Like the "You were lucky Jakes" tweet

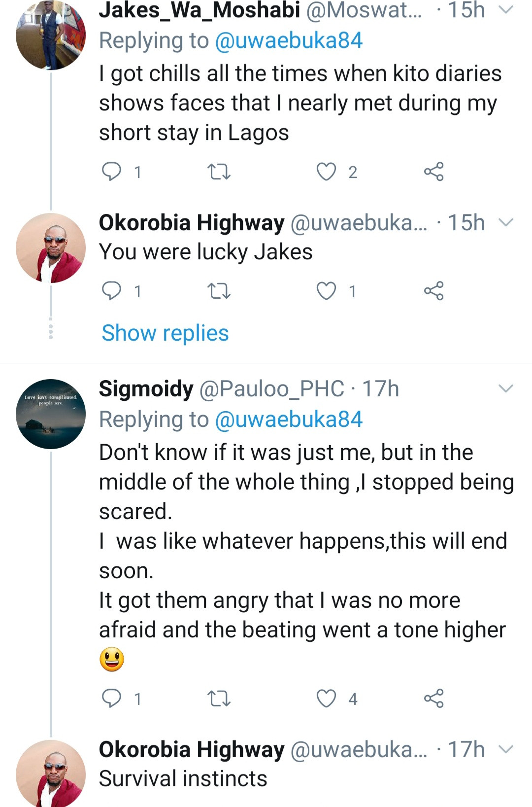(326, 291)
